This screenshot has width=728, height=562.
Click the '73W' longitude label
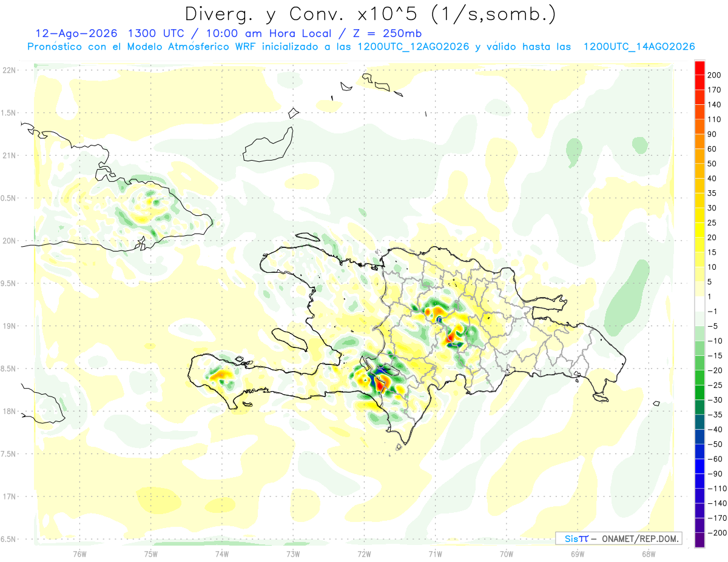click(293, 554)
